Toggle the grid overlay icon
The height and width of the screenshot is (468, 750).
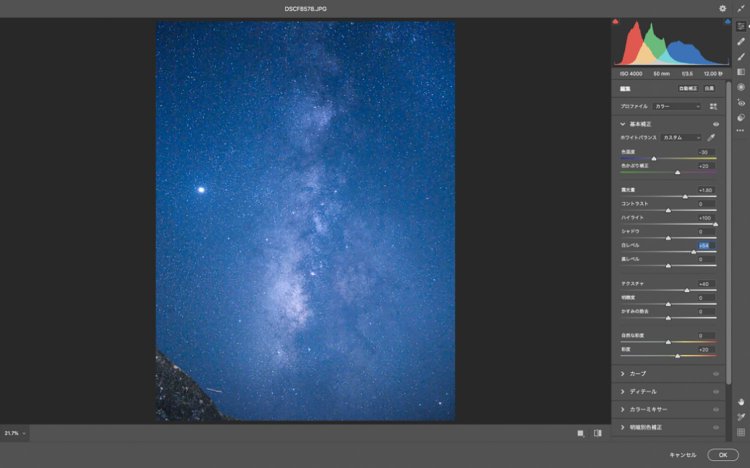(x=741, y=433)
